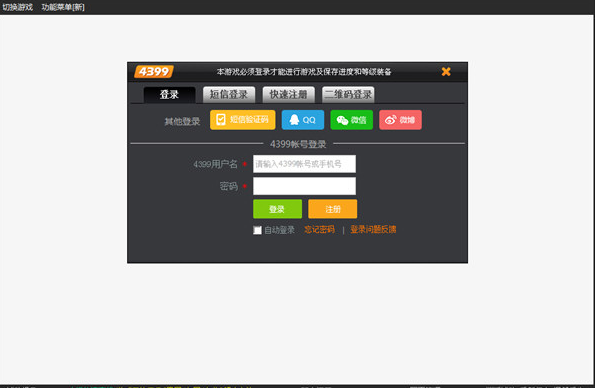The image size is (595, 388).
Task: Log in with the yellow 短信验证码 button
Action: pos(242,120)
